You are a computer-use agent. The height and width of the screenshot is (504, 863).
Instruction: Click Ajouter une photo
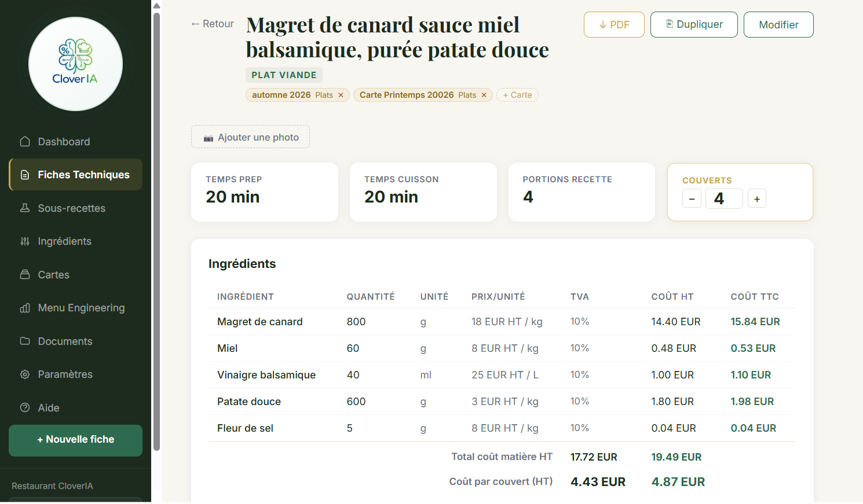[250, 137]
